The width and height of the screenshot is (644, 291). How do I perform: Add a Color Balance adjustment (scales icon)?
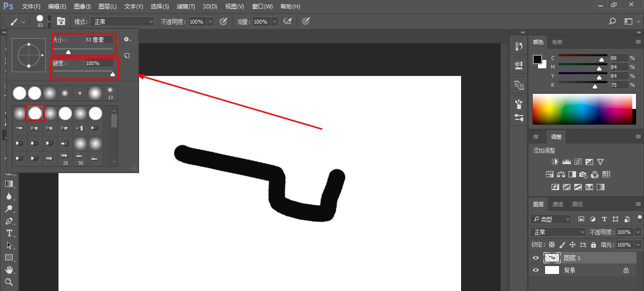[561, 175]
